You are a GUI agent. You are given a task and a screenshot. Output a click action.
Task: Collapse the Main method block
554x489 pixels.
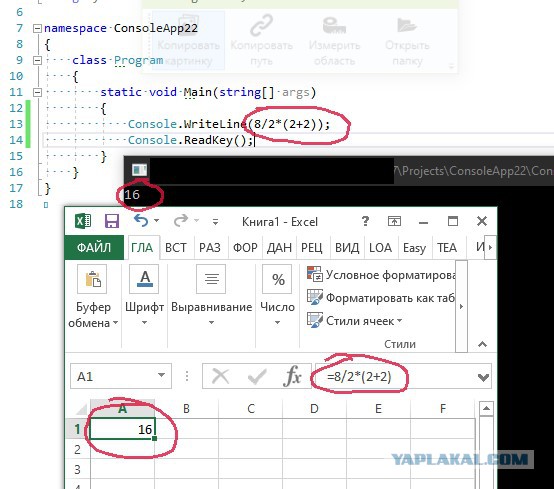pos(37,93)
